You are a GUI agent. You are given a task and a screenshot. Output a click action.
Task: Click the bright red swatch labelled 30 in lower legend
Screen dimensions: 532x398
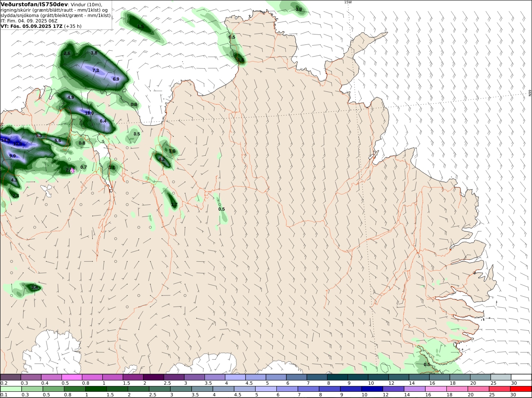click(x=521, y=389)
